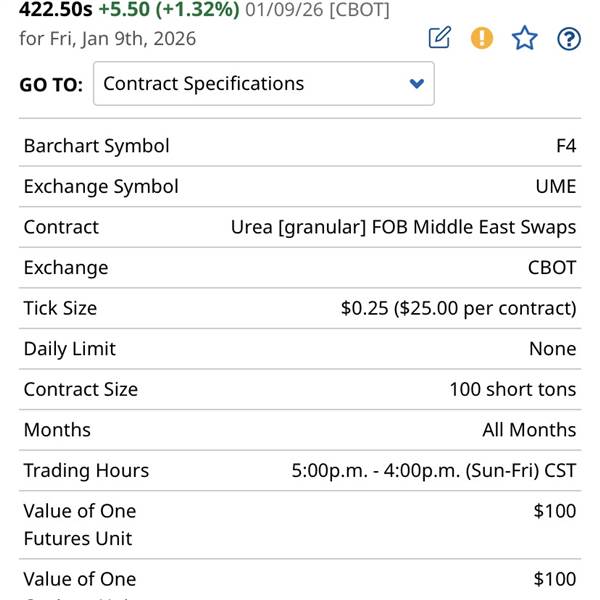Click the 01/09/26 [CBOT] timestamp

point(317,10)
